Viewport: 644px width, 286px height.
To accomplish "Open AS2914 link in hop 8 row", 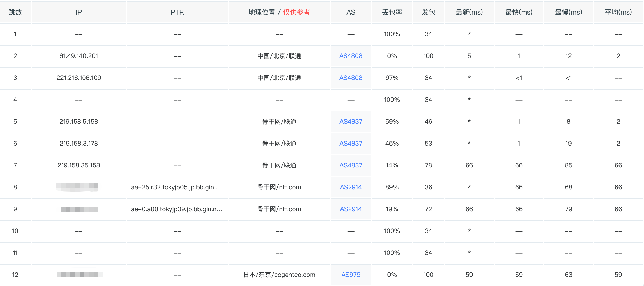I will [x=351, y=187].
